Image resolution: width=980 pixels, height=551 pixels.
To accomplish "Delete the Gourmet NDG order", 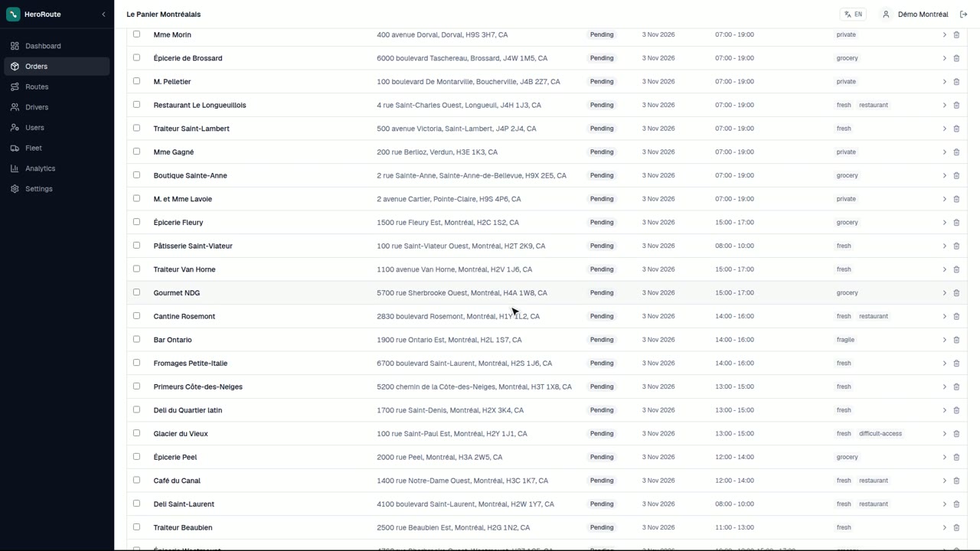I will [956, 293].
